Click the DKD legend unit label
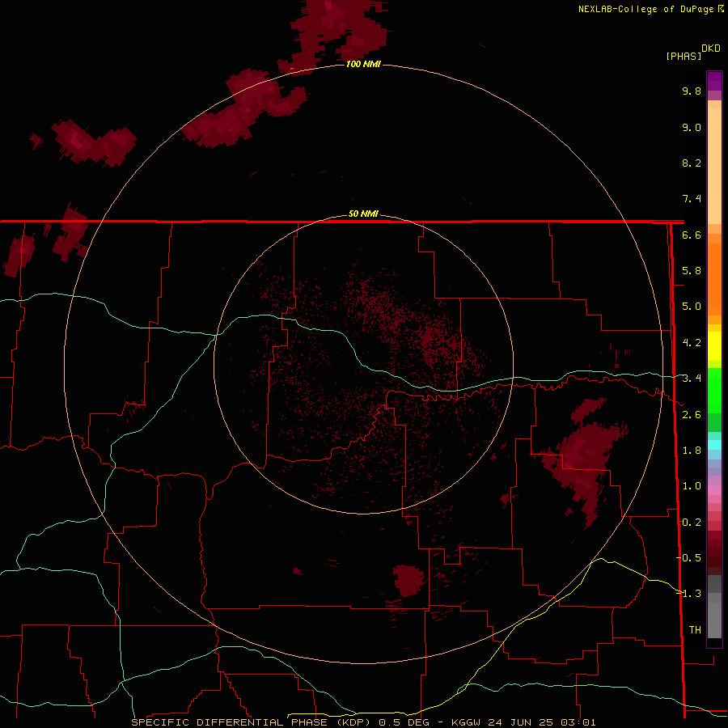The image size is (728, 728). 711,49
